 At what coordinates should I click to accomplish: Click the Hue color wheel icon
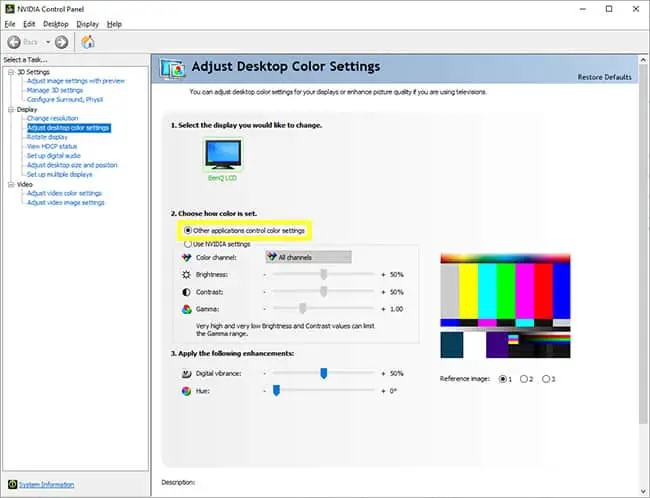(186, 390)
